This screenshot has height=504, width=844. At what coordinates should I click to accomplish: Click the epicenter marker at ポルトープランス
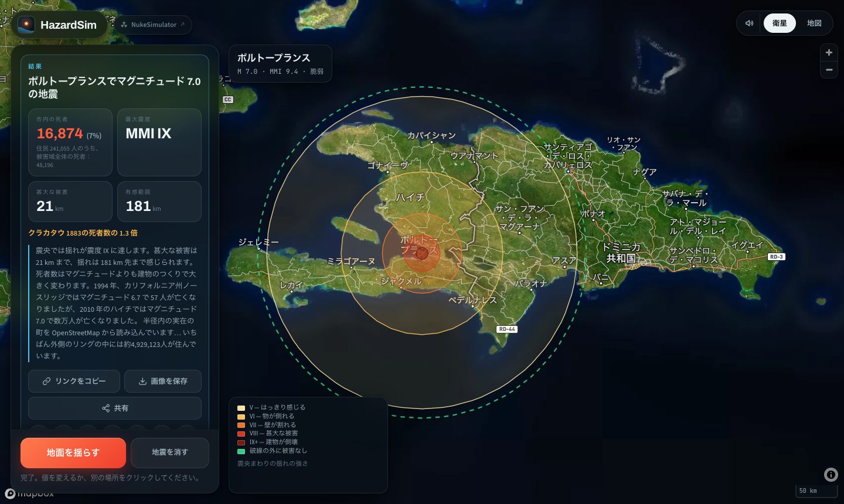pyautogui.click(x=422, y=253)
